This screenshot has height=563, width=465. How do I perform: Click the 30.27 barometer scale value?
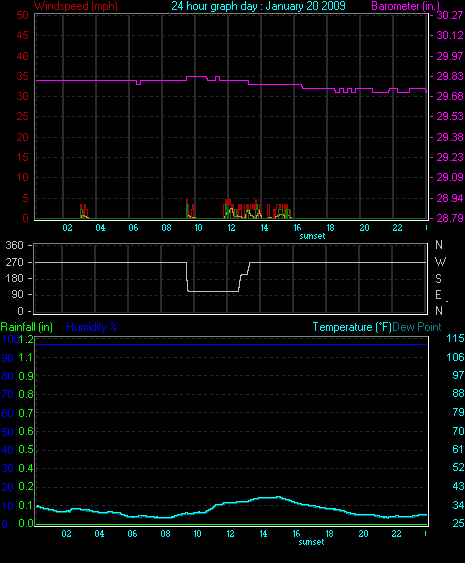click(450, 15)
